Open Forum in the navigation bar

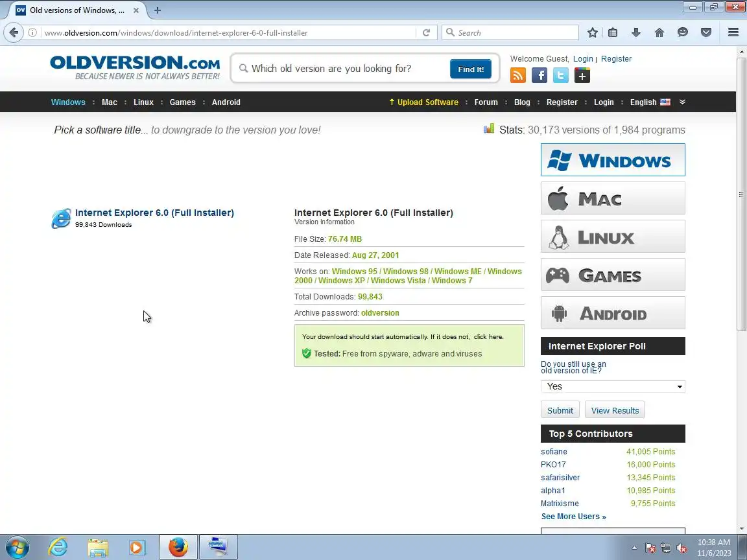(x=486, y=102)
